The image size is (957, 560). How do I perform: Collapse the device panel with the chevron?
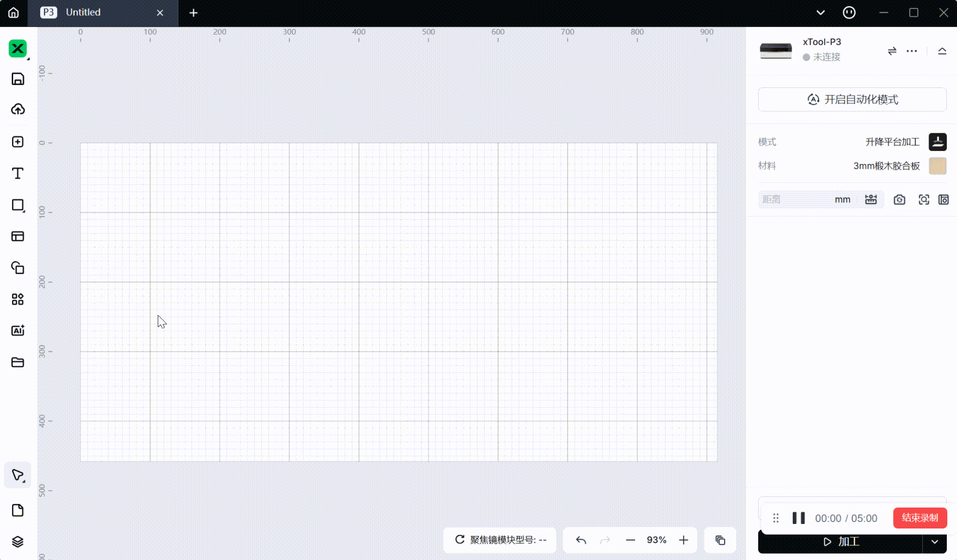[942, 51]
